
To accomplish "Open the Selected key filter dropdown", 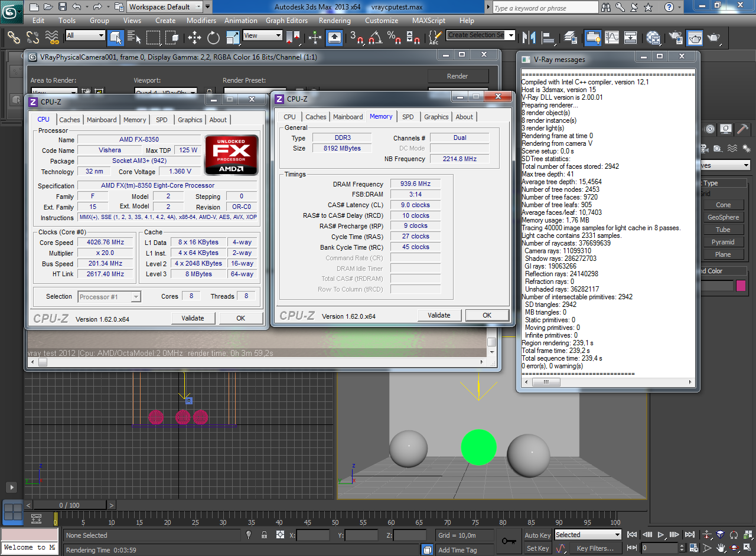I will (x=588, y=535).
